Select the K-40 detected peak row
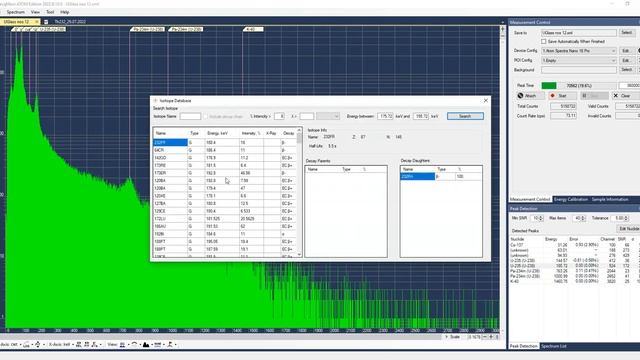The width and height of the screenshot is (640, 360). pyautogui.click(x=575, y=281)
